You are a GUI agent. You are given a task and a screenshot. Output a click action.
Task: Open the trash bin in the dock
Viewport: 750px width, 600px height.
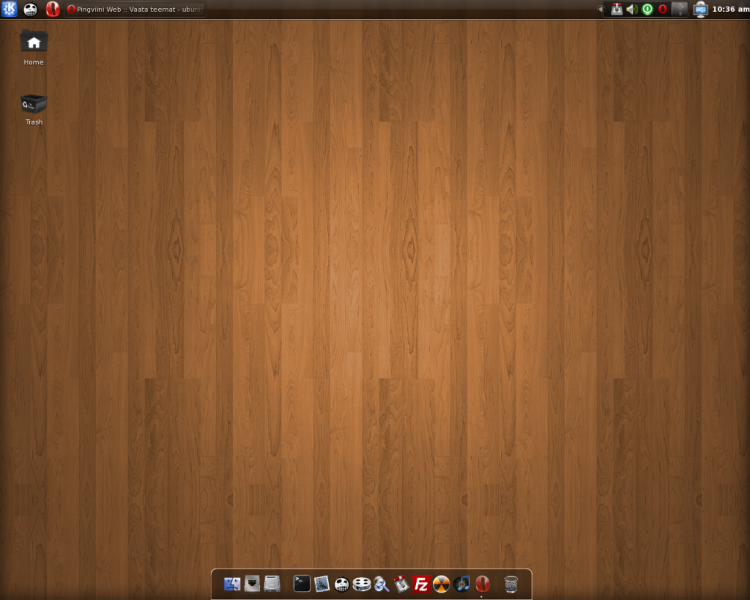(x=511, y=584)
